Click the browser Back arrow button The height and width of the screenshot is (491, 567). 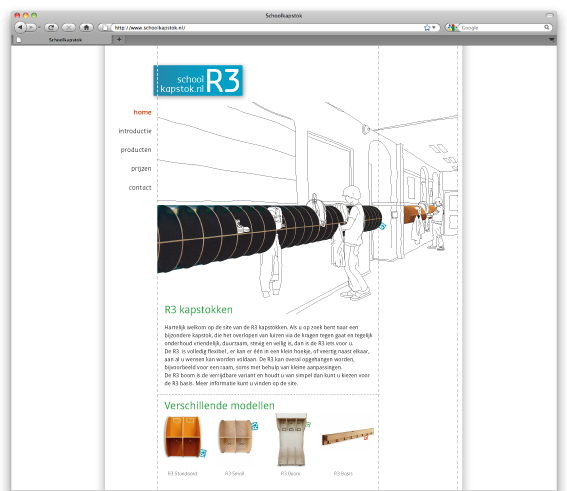point(20,27)
